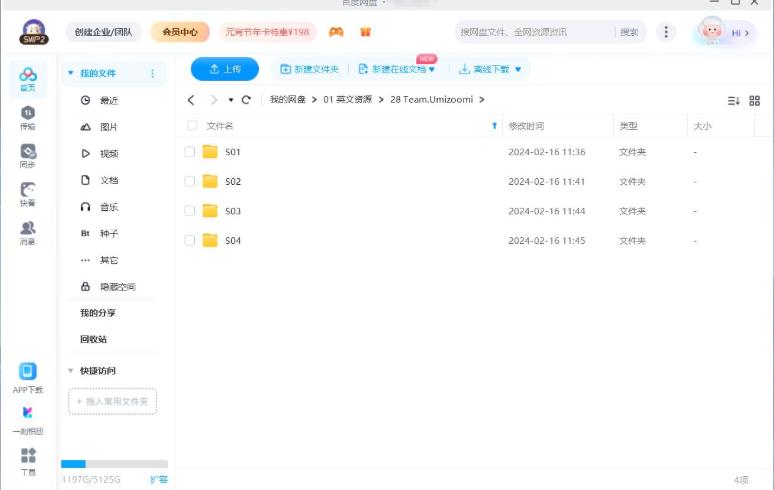This screenshot has height=490, width=774.
Task: Click the search files input box
Action: (536, 32)
